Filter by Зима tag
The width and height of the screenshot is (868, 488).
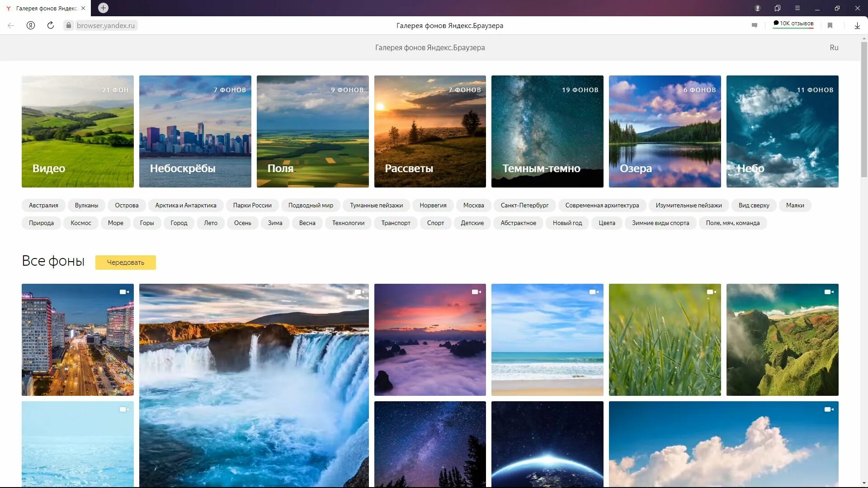pyautogui.click(x=275, y=223)
